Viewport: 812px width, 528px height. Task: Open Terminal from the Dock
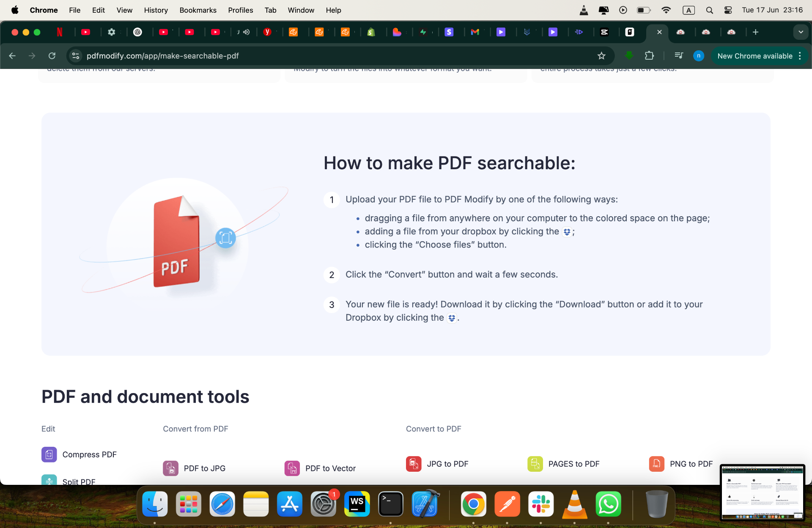click(x=391, y=504)
